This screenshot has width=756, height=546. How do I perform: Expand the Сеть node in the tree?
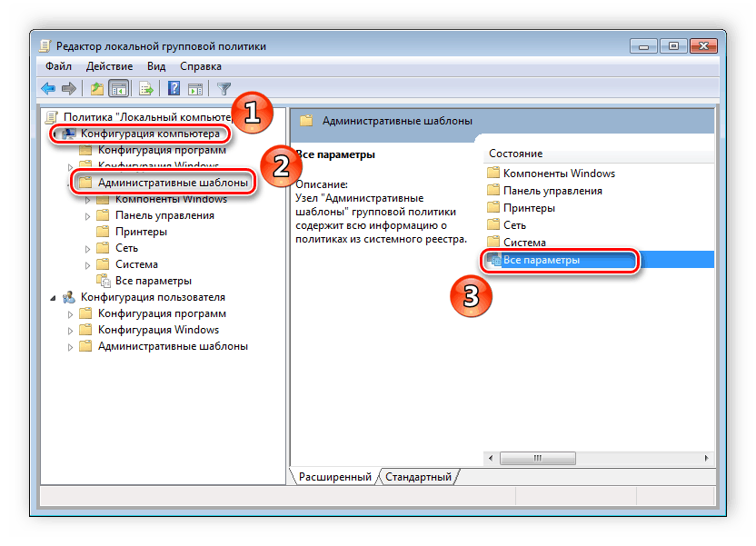(x=88, y=249)
